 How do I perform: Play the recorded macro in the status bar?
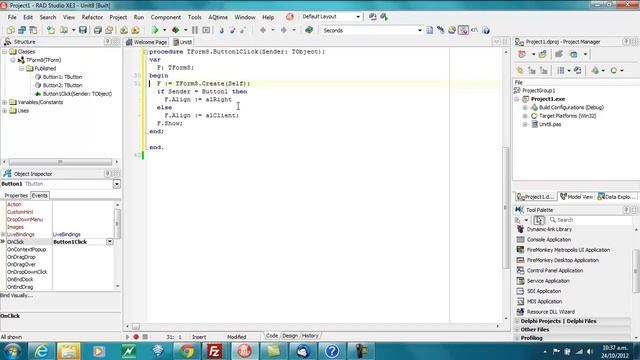click(127, 337)
